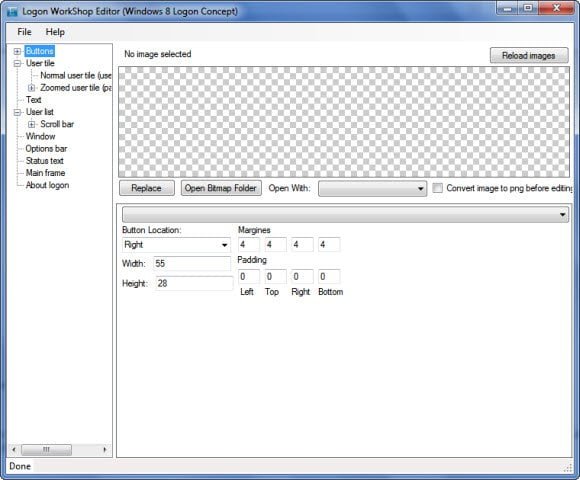Screen dimensions: 580x480
Task: Select Normal user tile tree item
Action: click(x=75, y=75)
